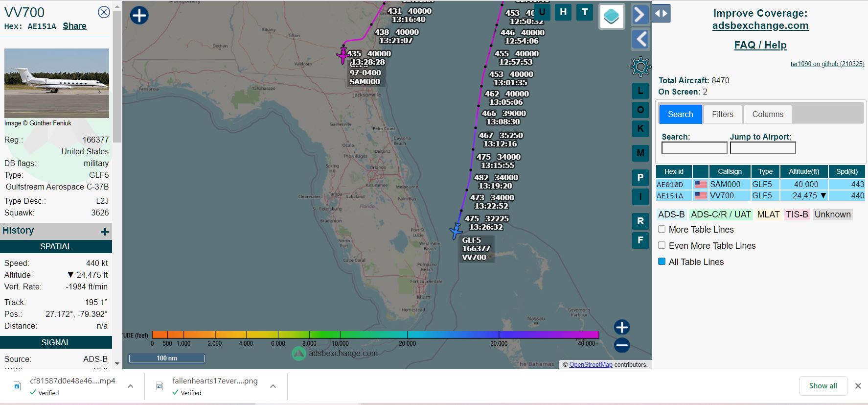868x405 pixels.
Task: Sort table by Hex id column
Action: (674, 171)
